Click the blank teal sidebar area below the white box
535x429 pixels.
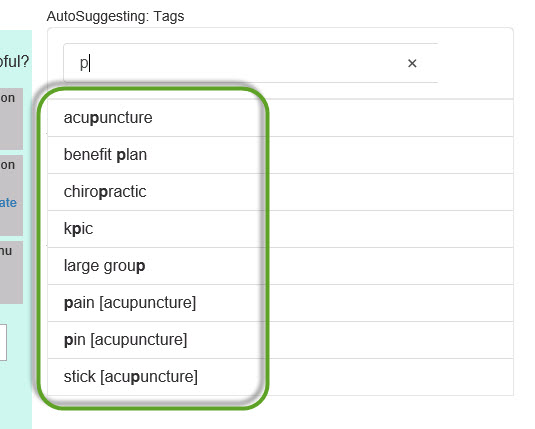(x=16, y=395)
